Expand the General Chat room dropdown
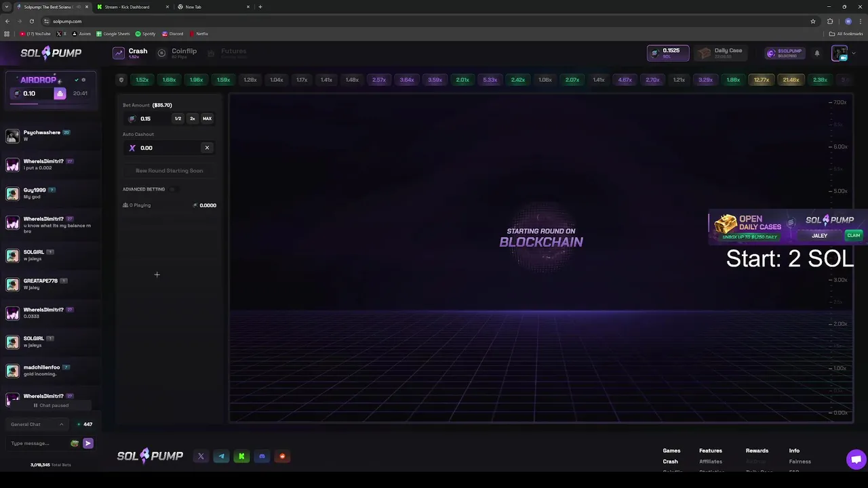 click(x=37, y=424)
